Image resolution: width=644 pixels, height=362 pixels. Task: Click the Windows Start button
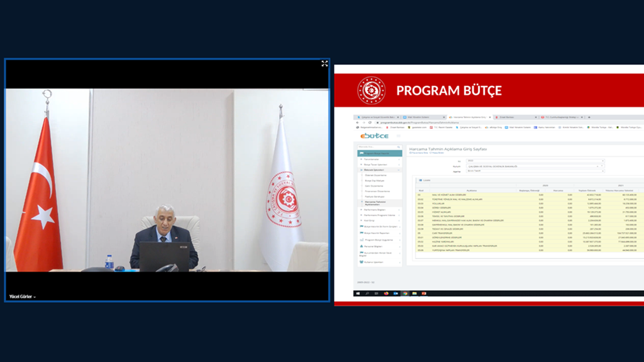[358, 293]
